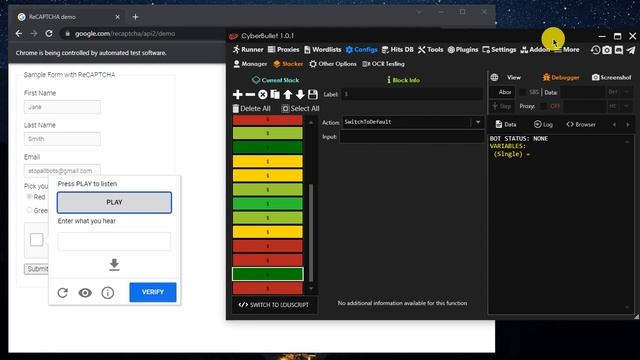Click SWITCH TO LOLISCRIPT
The width and height of the screenshot is (640, 360).
(x=274, y=305)
